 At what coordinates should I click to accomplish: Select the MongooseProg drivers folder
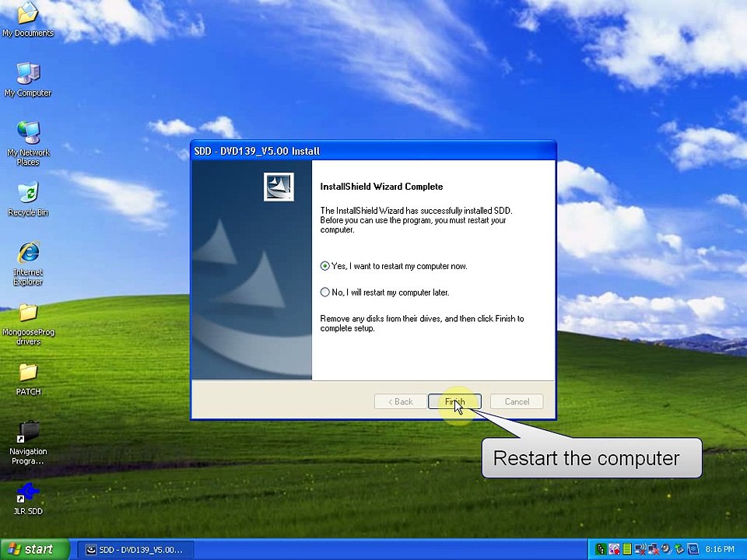28,324
